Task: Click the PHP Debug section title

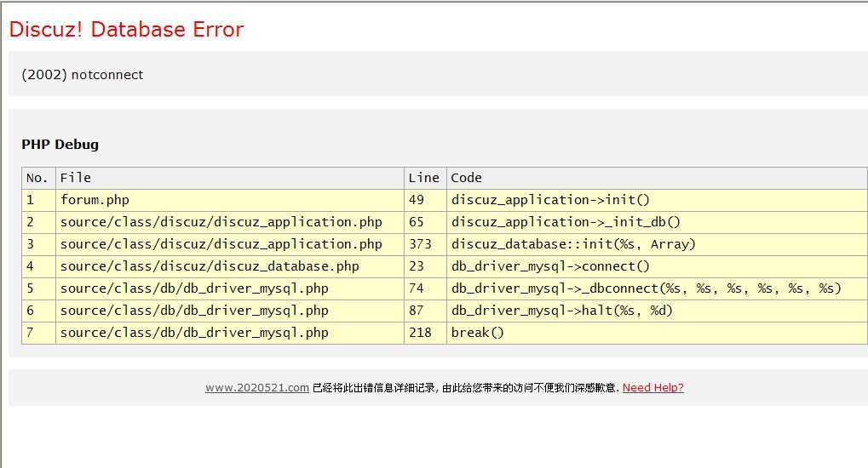Action: [60, 145]
